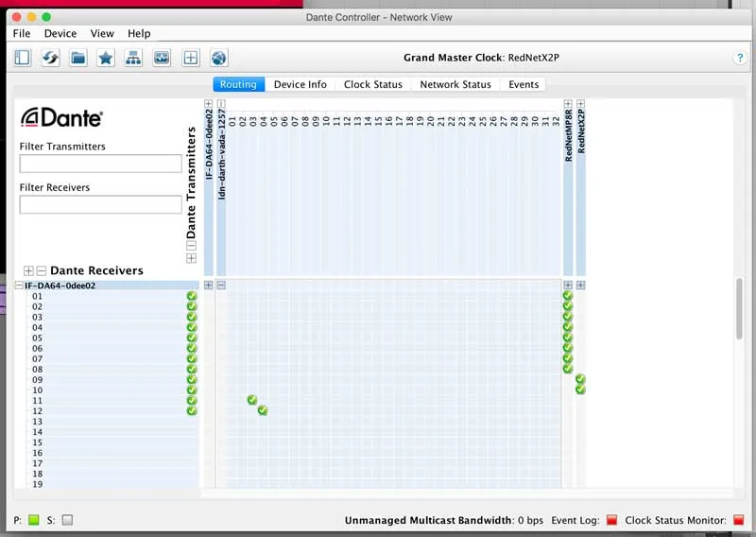
Task: Open the Device menu
Action: tap(60, 33)
